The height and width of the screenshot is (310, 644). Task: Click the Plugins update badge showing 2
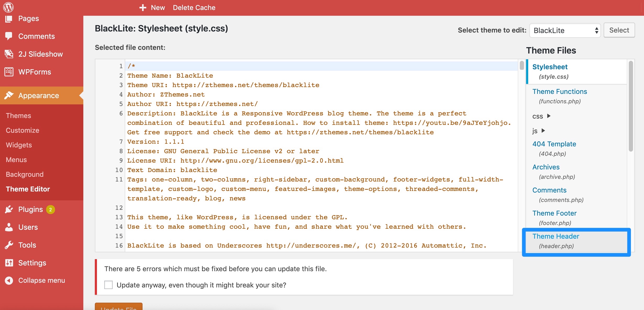(51, 210)
